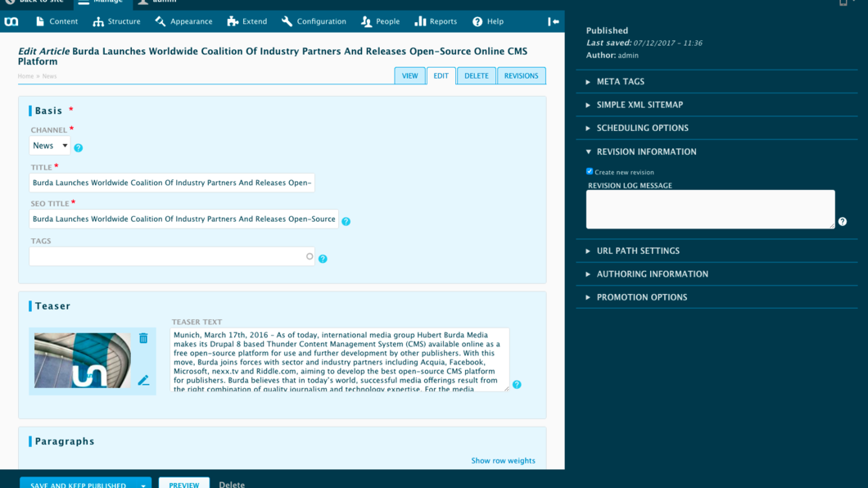Open the Help menu

pos(488,21)
